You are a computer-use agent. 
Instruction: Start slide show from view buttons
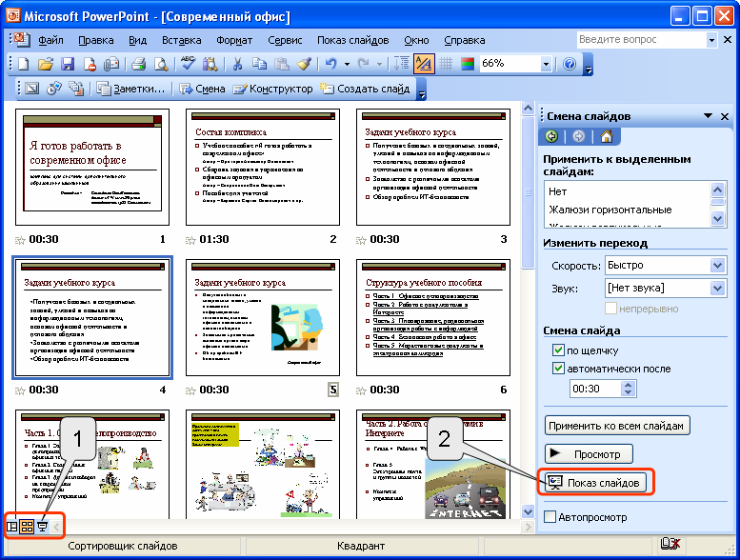[x=43, y=526]
